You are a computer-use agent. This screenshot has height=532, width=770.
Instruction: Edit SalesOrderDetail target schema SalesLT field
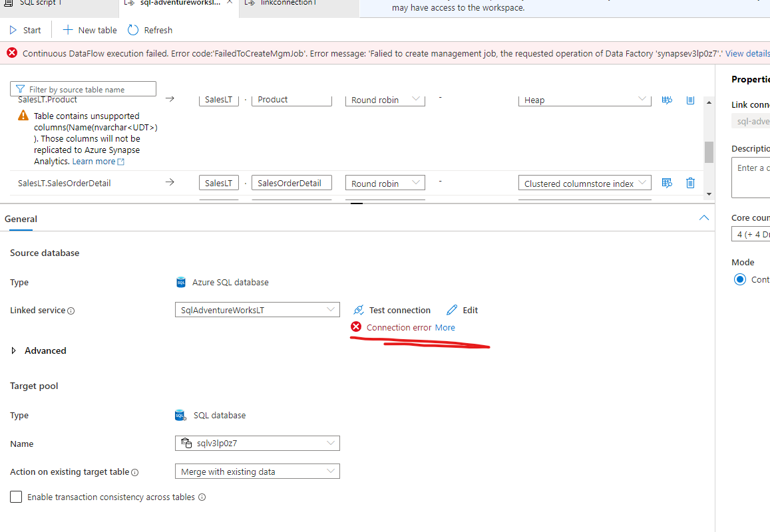pos(218,183)
